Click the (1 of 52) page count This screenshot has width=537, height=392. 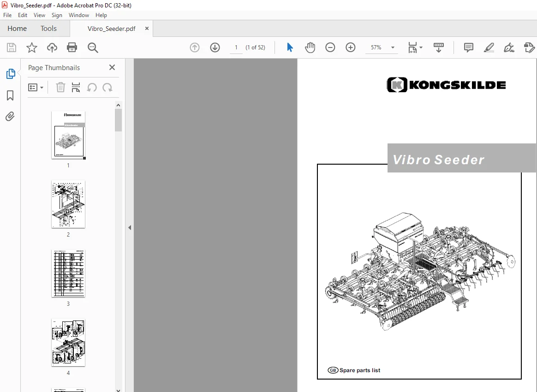point(255,48)
